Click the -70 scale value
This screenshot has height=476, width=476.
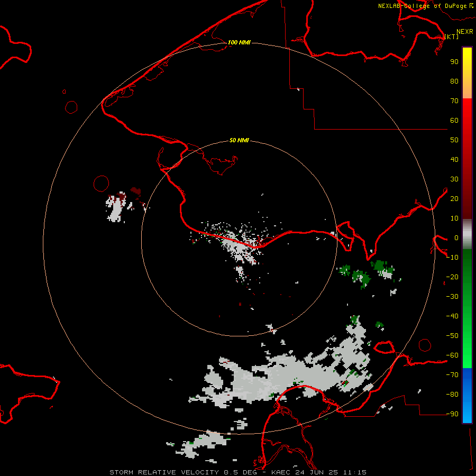[x=452, y=375]
